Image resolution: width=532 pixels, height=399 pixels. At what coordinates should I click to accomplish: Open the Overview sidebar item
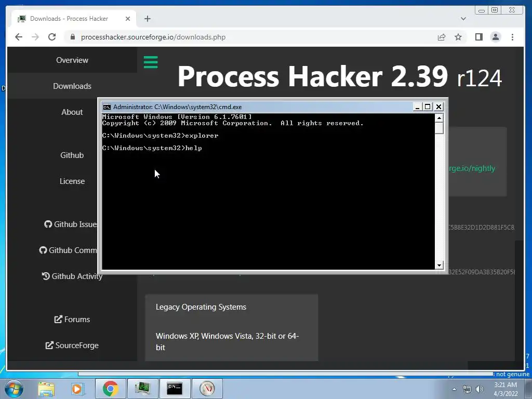click(72, 60)
